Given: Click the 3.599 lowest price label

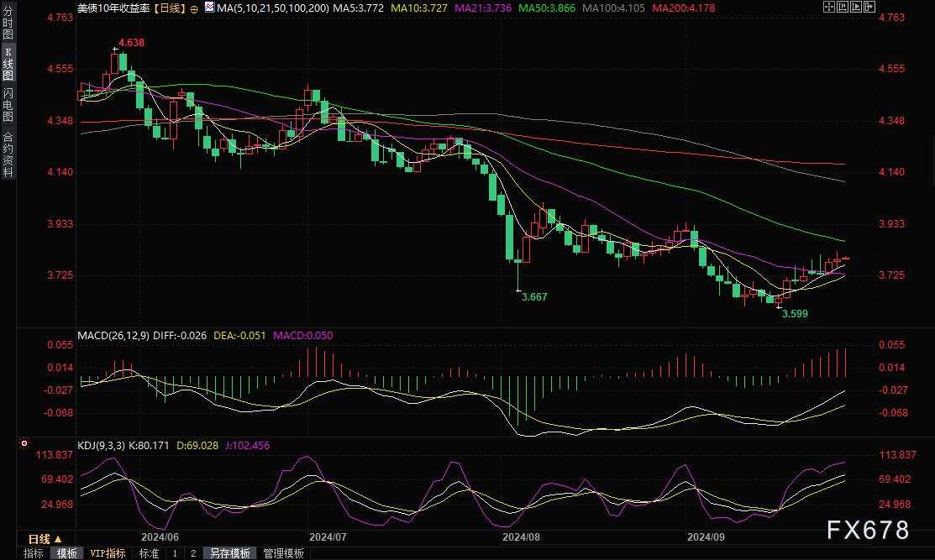Looking at the screenshot, I should pyautogui.click(x=795, y=313).
